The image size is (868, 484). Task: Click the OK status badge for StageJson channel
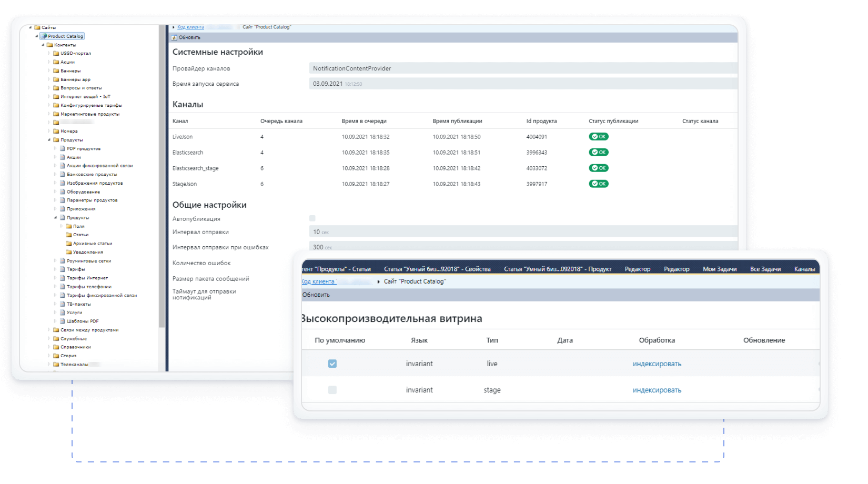click(x=599, y=184)
